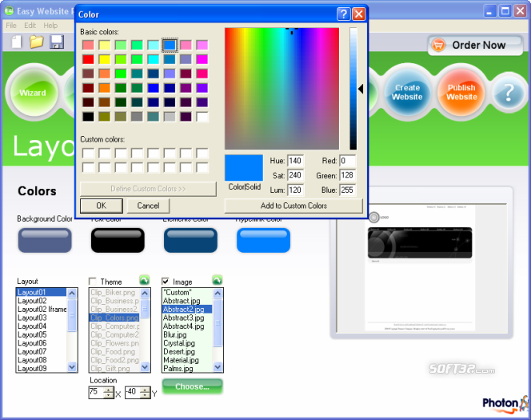Click the green Choose... button
The width and height of the screenshot is (531, 420).
pos(193,386)
